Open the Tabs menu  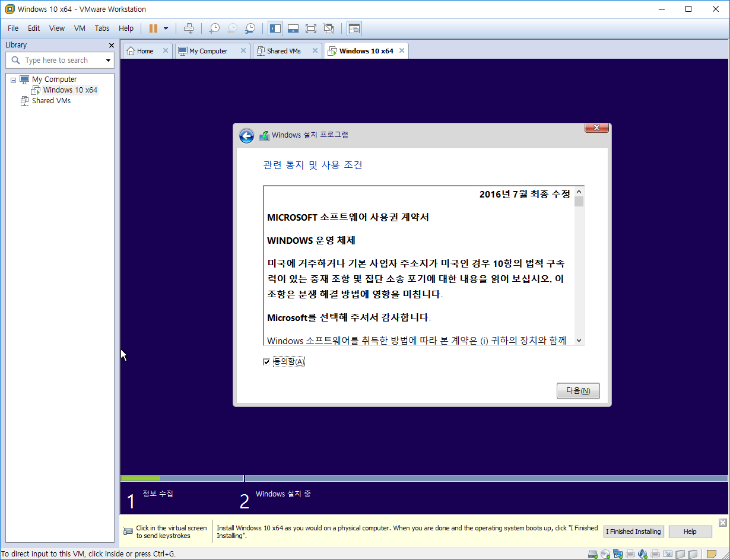click(102, 28)
